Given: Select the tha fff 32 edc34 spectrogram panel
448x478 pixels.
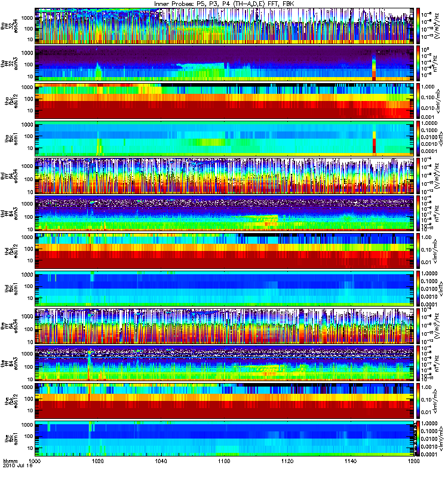Looking at the screenshot, I should 225,26.
